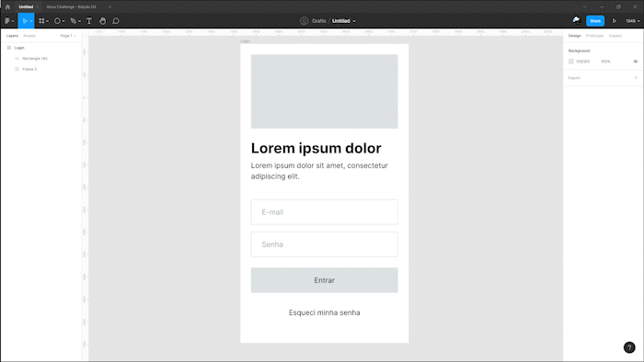Select the Lorem ipsum paragraph text
Viewport: 644px width, 362px height.
(319, 171)
